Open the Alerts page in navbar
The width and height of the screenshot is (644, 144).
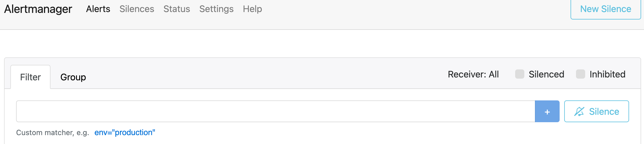[98, 9]
